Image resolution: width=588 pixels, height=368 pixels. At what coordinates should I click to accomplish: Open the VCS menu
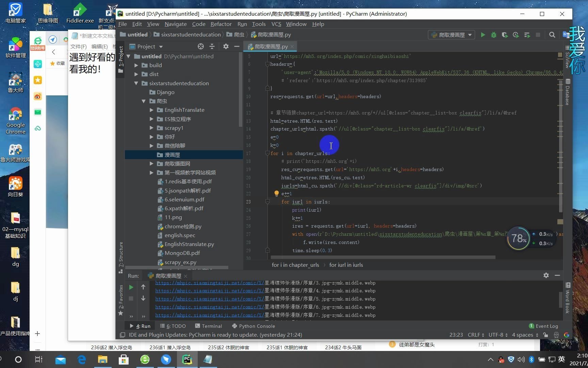[276, 24]
